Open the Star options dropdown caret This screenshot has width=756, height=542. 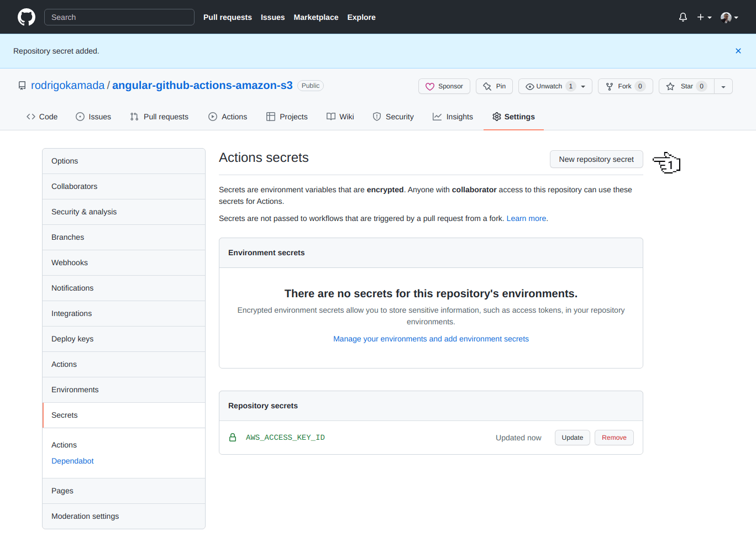[x=723, y=86]
